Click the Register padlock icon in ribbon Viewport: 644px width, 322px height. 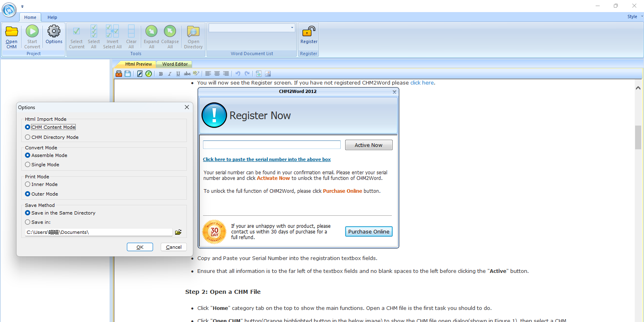tap(309, 31)
